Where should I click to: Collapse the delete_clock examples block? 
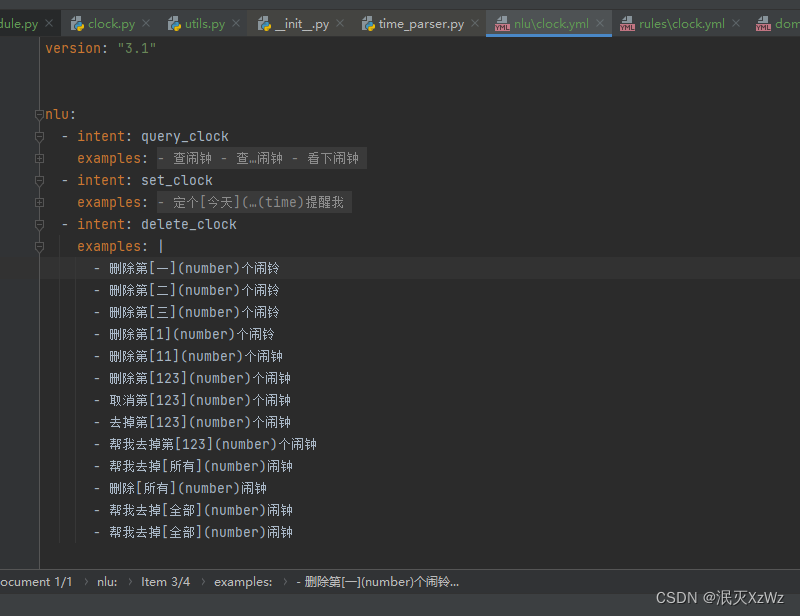click(x=38, y=246)
